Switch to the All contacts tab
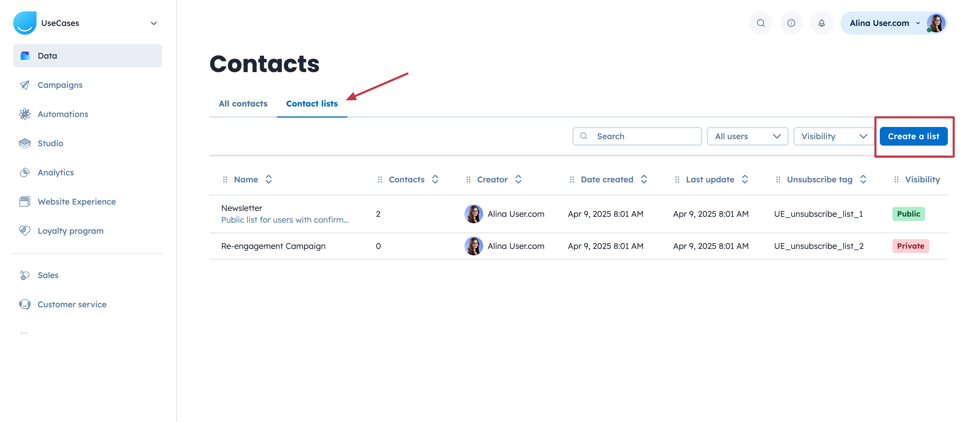Image resolution: width=980 pixels, height=422 pixels. coord(243,103)
